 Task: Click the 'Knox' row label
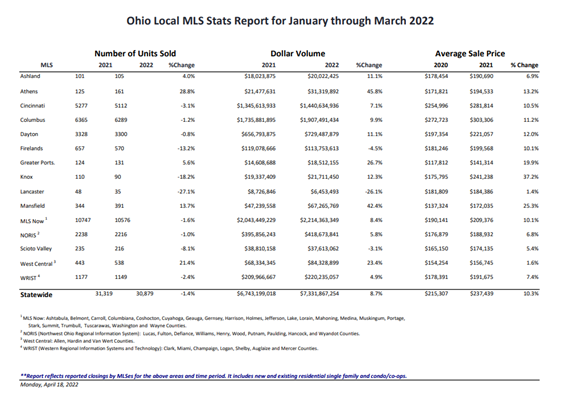coord(27,177)
